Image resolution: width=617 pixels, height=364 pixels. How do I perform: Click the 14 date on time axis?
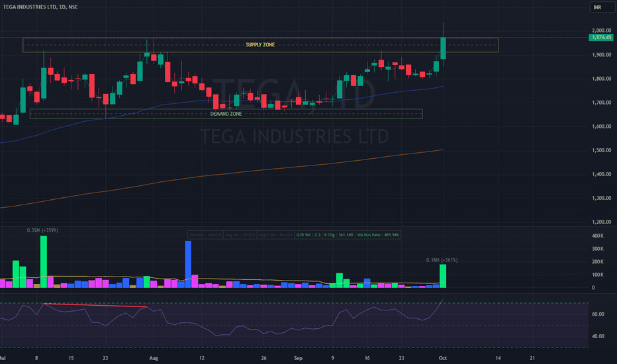pyautogui.click(x=498, y=358)
